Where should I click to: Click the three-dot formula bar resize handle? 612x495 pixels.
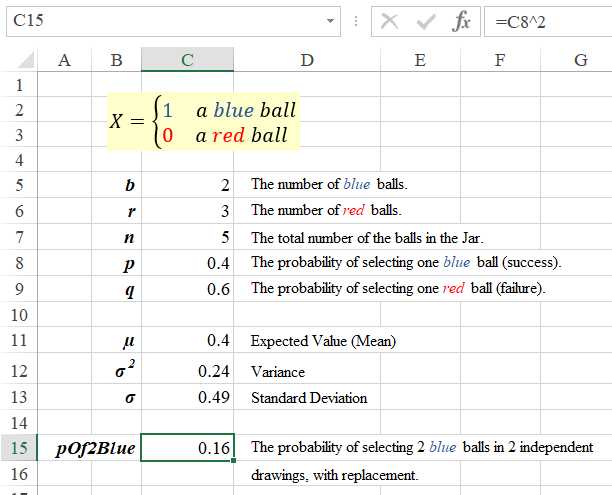[358, 22]
